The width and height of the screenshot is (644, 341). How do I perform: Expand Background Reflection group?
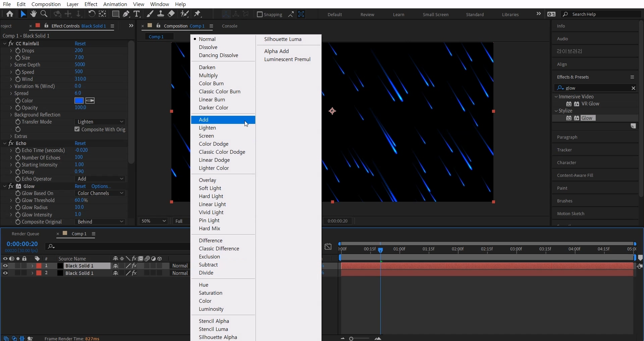11,115
